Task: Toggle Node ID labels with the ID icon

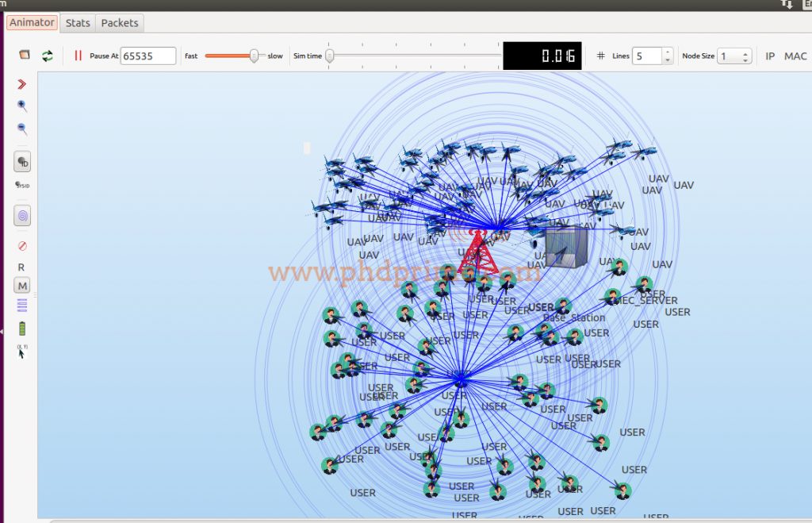Action: pos(21,161)
